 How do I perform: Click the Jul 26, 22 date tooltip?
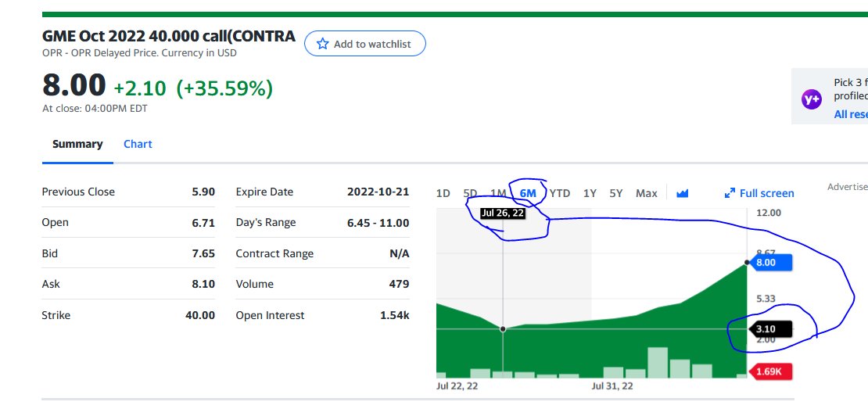point(503,213)
